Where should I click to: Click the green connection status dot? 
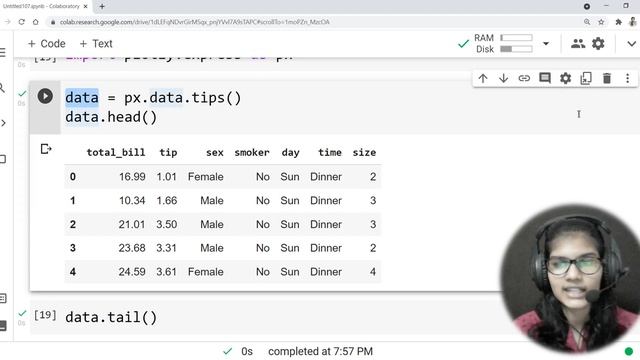pos(629,351)
